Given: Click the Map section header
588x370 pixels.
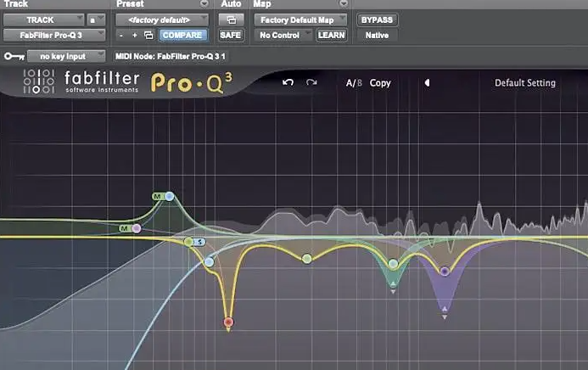Looking at the screenshot, I should point(261,3).
